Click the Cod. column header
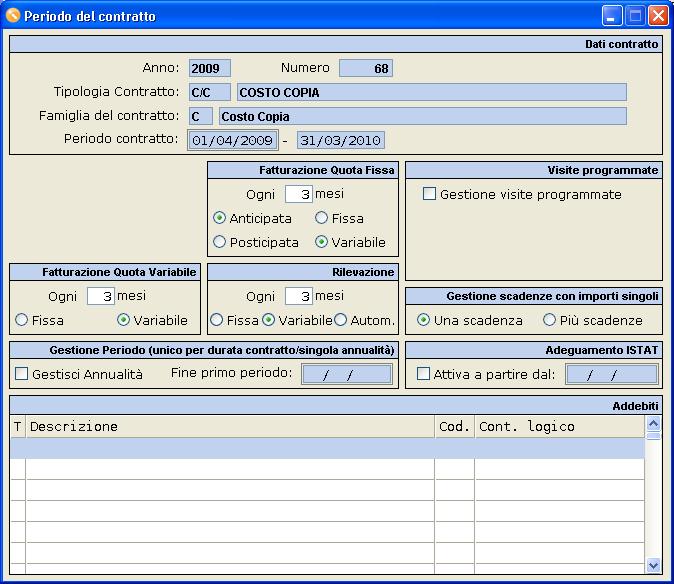This screenshot has width=674, height=584. coord(455,426)
